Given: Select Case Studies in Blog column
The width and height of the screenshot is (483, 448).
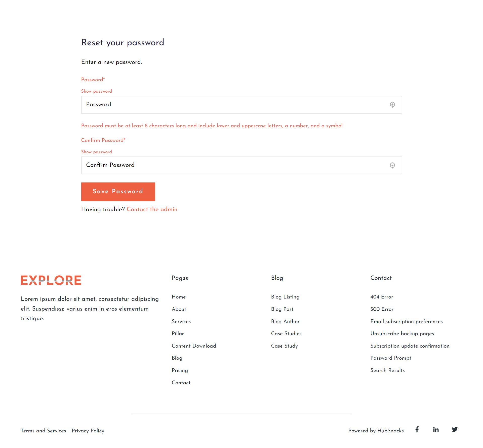Looking at the screenshot, I should point(286,333).
